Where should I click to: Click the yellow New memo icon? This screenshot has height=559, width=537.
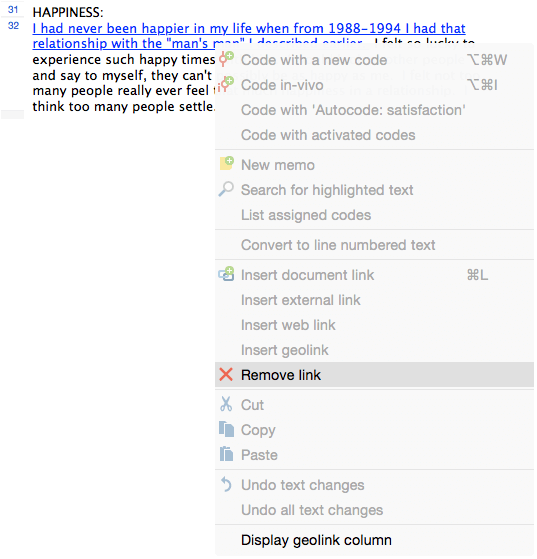(x=226, y=163)
